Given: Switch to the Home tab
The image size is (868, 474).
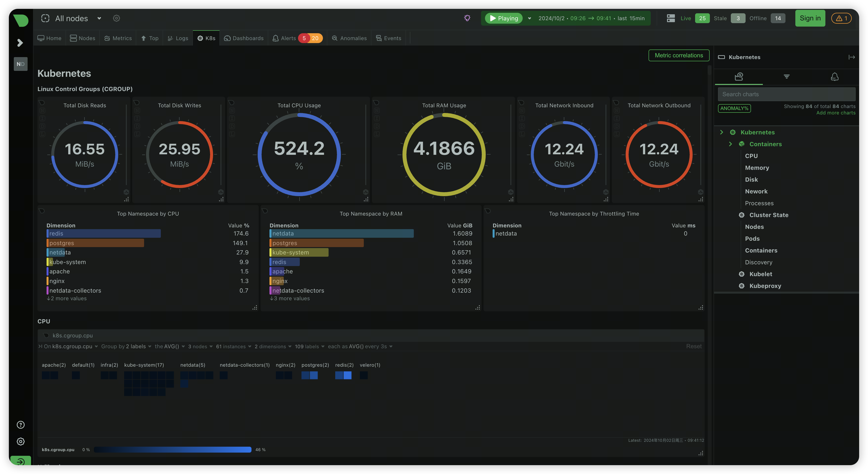Looking at the screenshot, I should pyautogui.click(x=50, y=38).
